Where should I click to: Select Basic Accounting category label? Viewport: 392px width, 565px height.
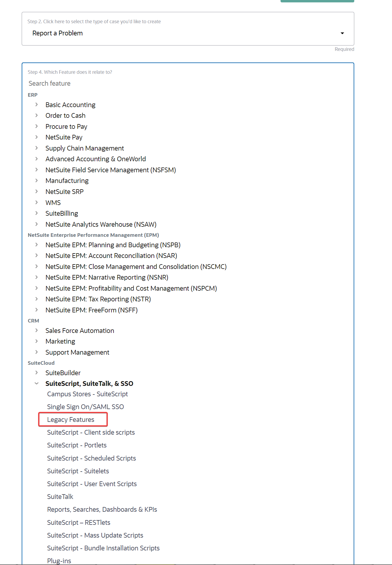click(70, 105)
